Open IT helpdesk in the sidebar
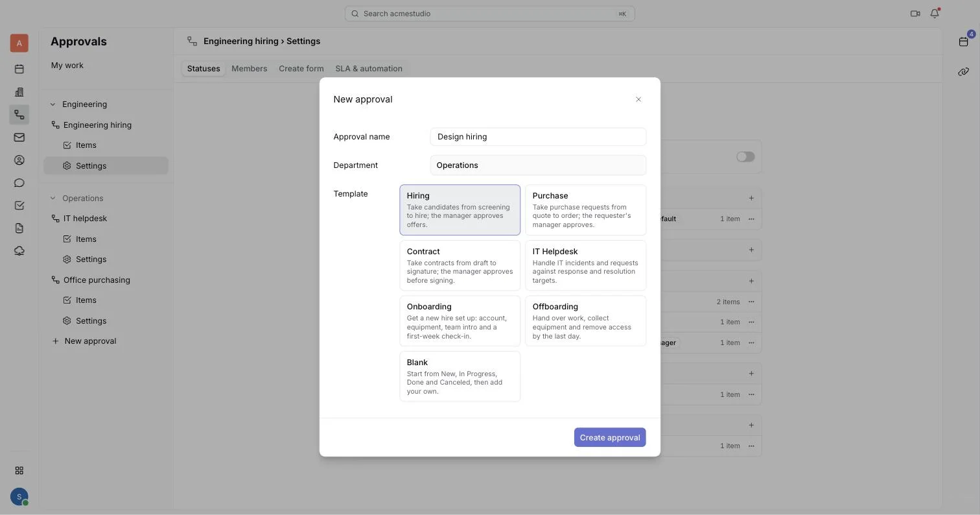The image size is (980, 515). [85, 219]
